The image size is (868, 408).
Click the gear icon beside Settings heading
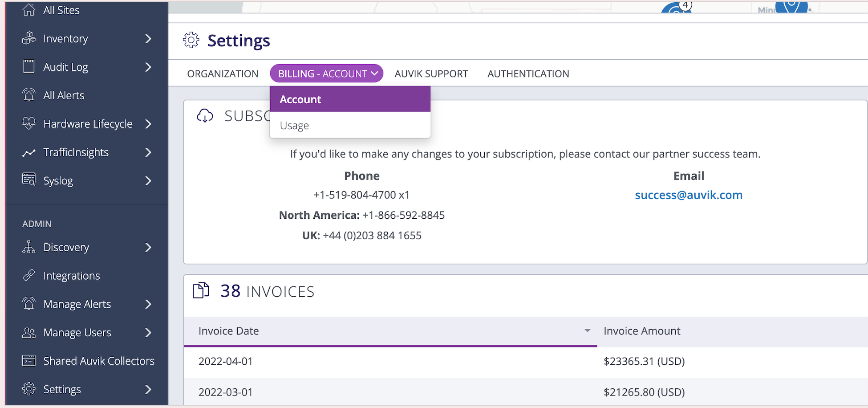(191, 40)
